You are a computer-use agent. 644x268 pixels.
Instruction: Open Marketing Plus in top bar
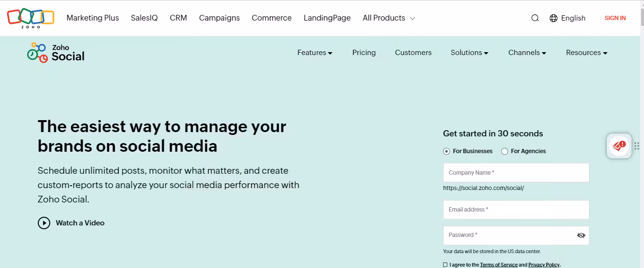tap(93, 18)
